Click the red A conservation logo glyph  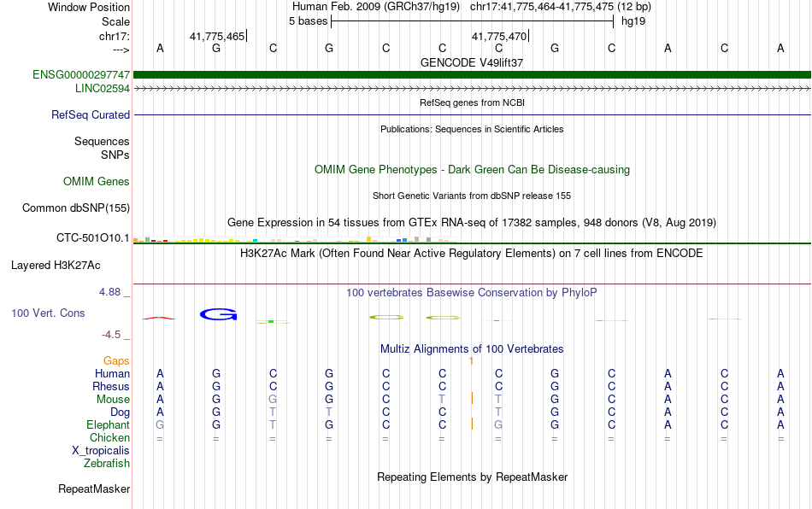coord(159,318)
